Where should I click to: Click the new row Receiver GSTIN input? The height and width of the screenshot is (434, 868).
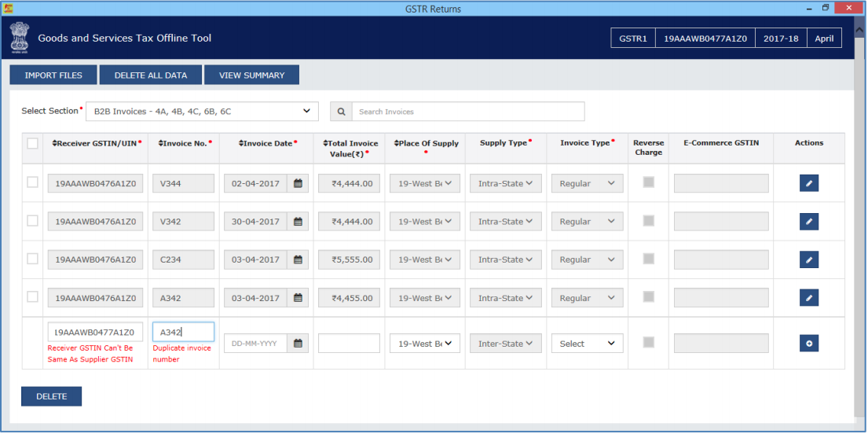click(95, 332)
